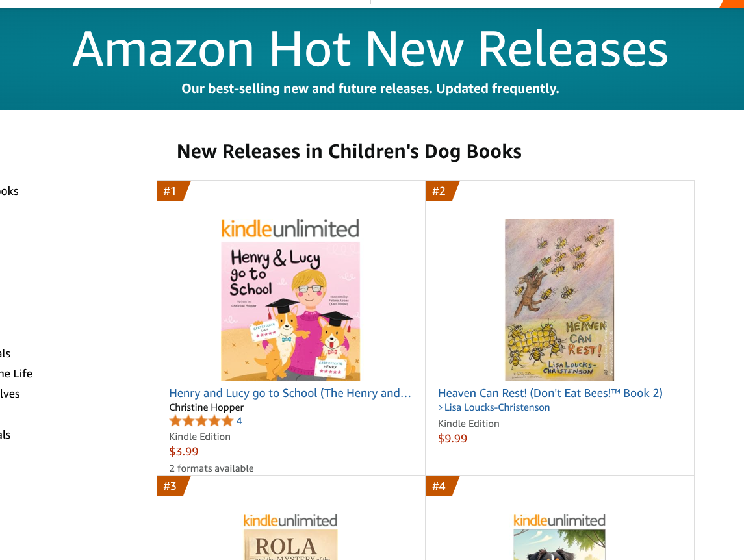Viewport: 744px width, 560px height.
Task: Click Kindle Unlimited logo above Henry & Lucy cover
Action: (x=290, y=229)
